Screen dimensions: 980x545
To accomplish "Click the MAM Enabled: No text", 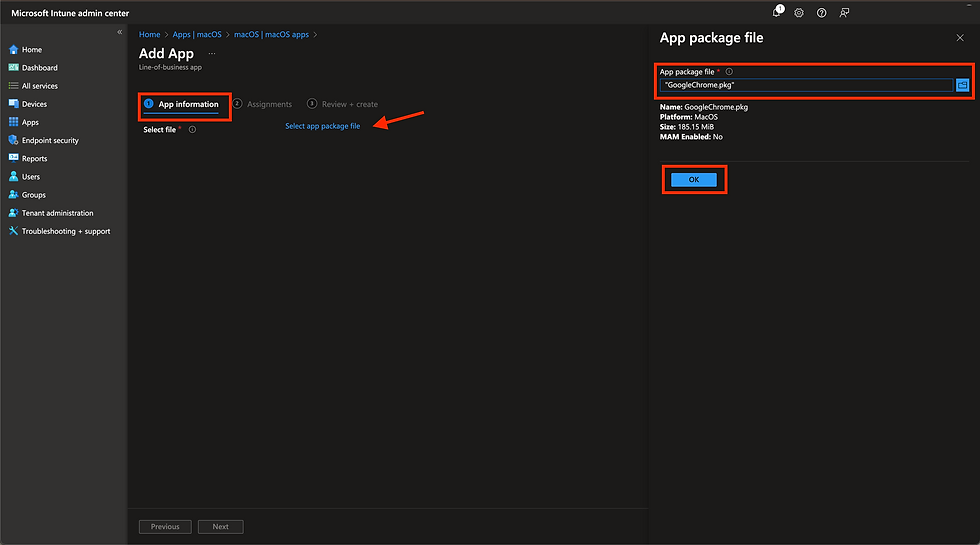I will coord(691,137).
